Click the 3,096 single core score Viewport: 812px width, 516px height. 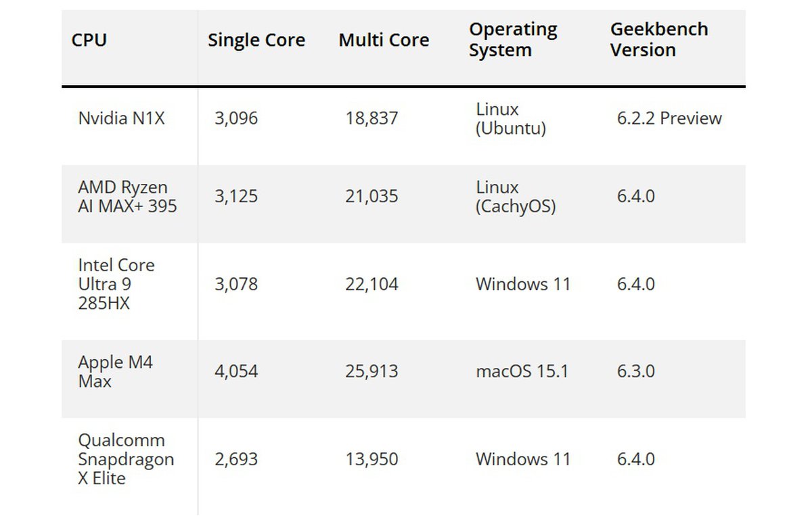(236, 118)
